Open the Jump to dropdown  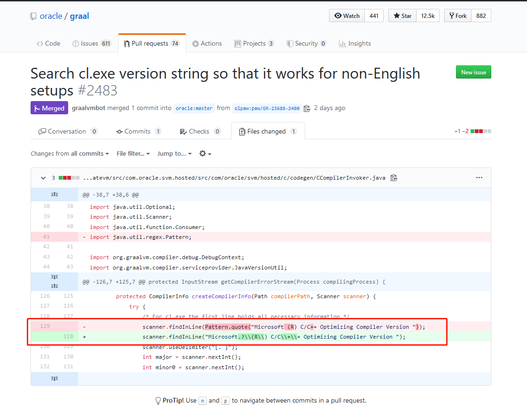(x=174, y=154)
